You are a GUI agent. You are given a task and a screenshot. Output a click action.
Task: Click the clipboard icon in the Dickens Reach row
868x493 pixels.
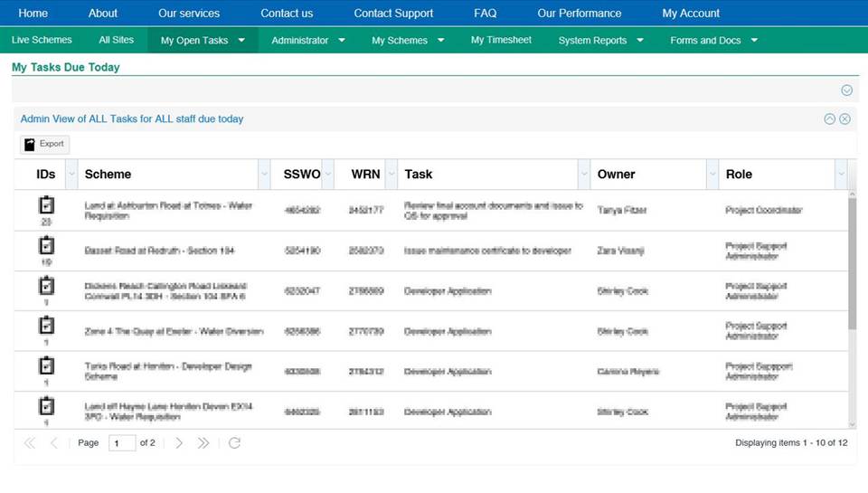pyautogui.click(x=46, y=286)
